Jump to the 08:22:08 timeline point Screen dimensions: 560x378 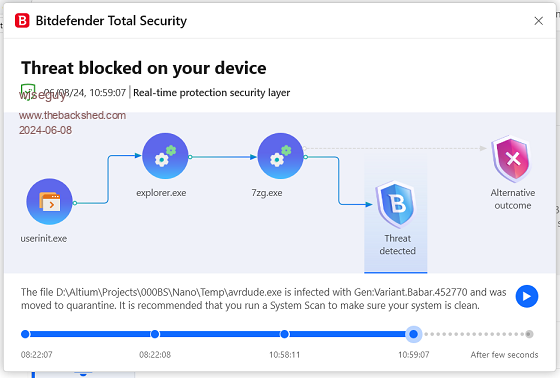pos(155,334)
